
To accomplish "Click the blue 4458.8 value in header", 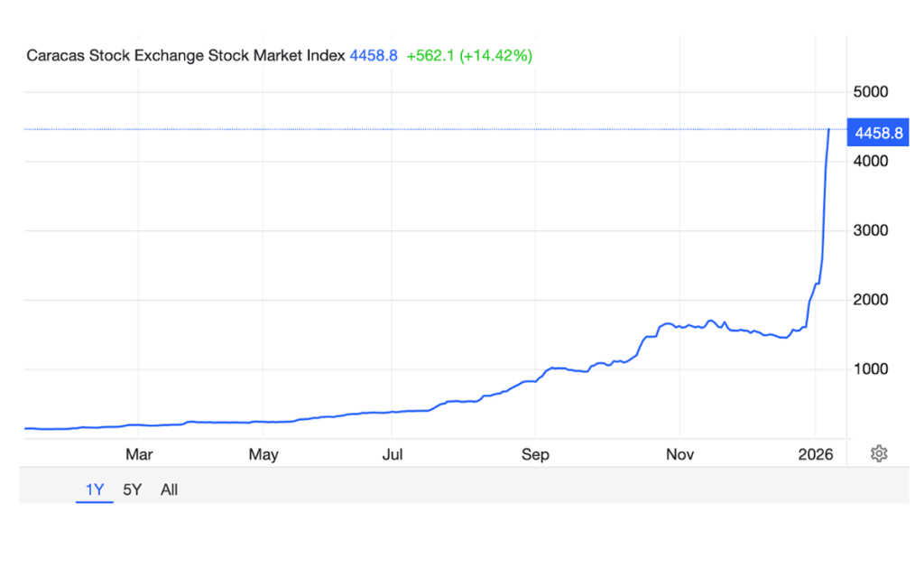I will 374,55.
